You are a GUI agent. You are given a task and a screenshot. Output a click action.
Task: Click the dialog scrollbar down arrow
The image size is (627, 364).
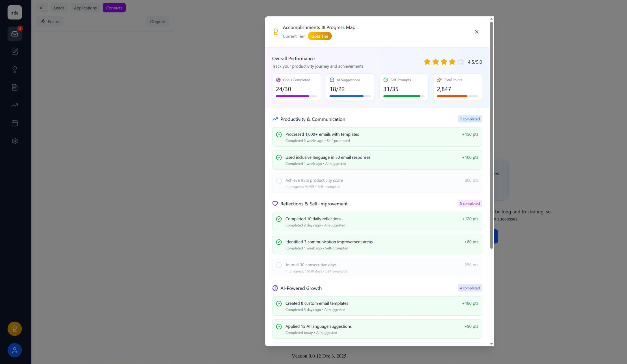[x=491, y=344]
